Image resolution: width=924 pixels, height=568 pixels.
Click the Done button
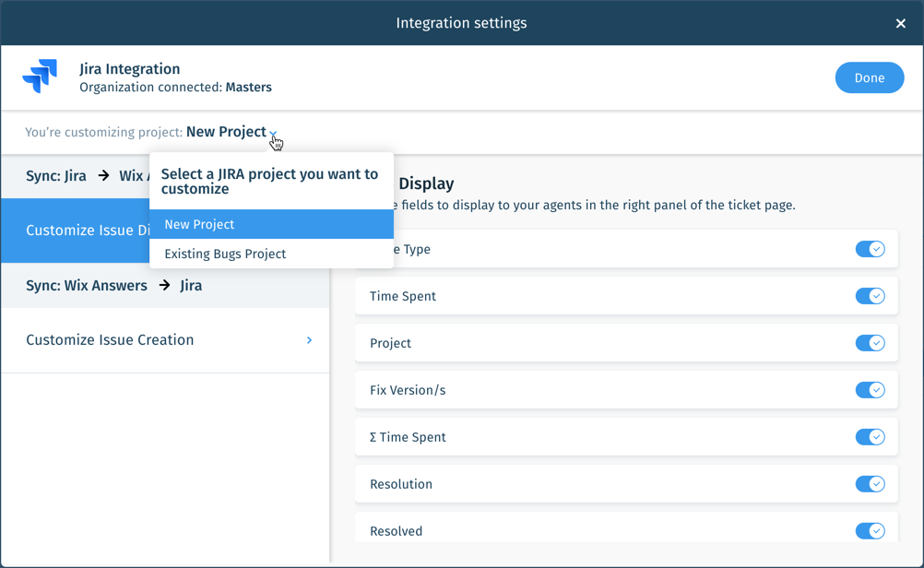point(870,77)
